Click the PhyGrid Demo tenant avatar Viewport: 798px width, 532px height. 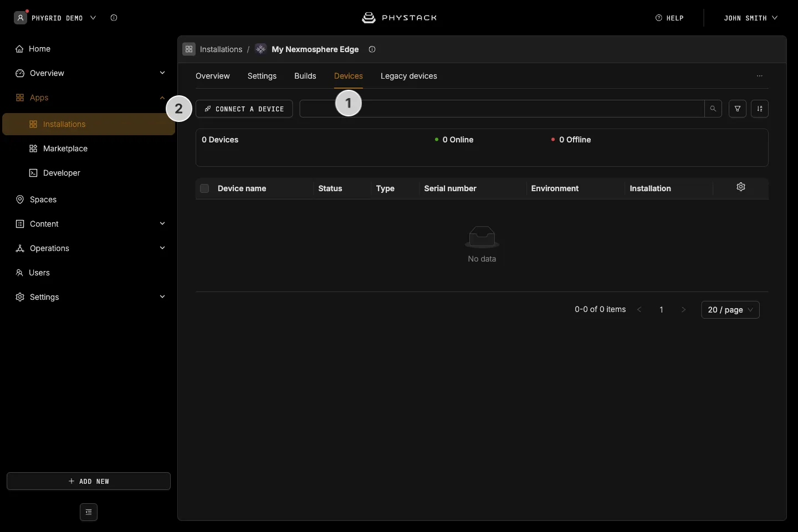tap(21, 18)
